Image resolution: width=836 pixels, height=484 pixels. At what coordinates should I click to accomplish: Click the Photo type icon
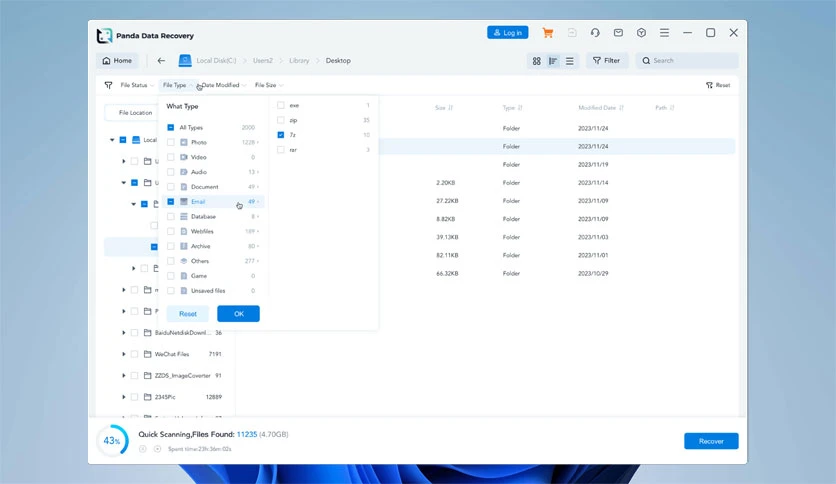point(183,142)
